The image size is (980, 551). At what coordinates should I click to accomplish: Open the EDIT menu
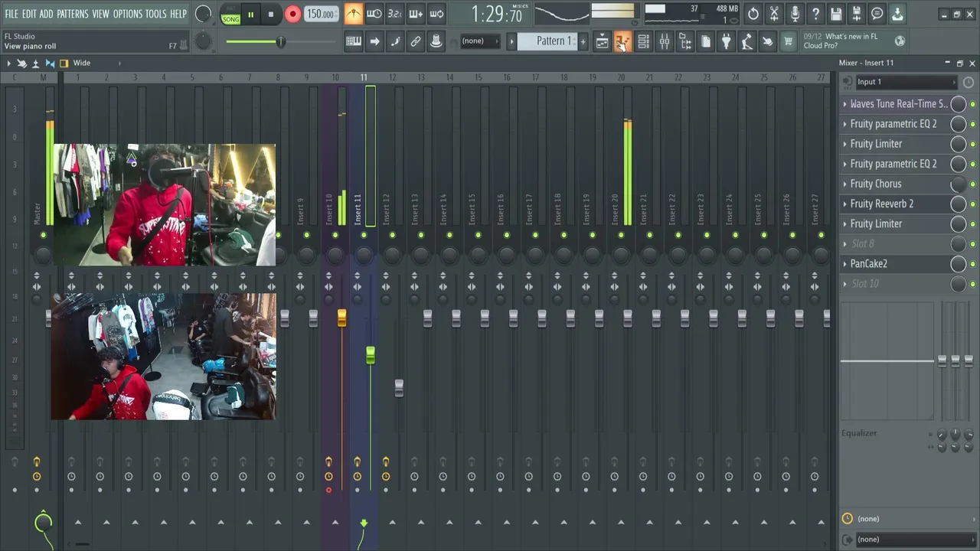[29, 14]
